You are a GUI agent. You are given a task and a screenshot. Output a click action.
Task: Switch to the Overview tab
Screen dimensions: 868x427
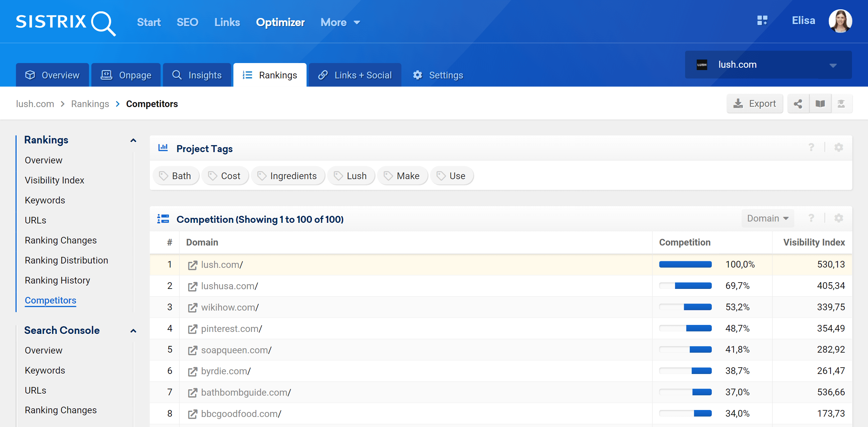[52, 75]
